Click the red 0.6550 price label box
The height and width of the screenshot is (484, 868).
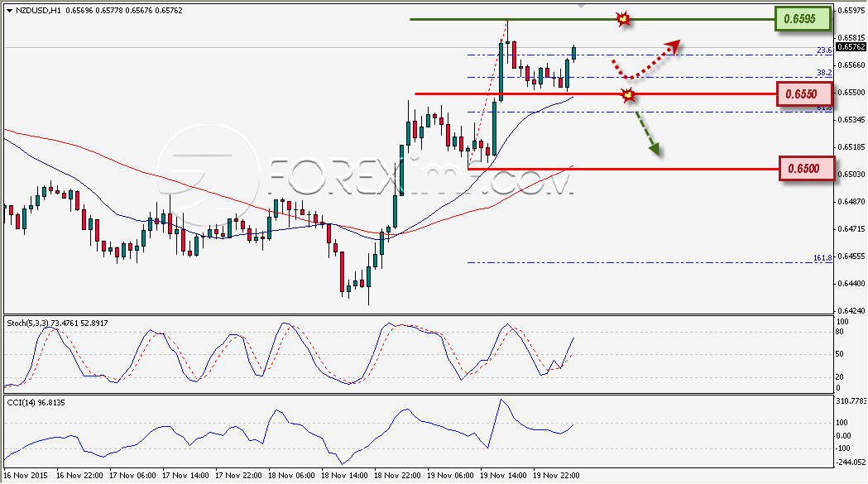[804, 94]
